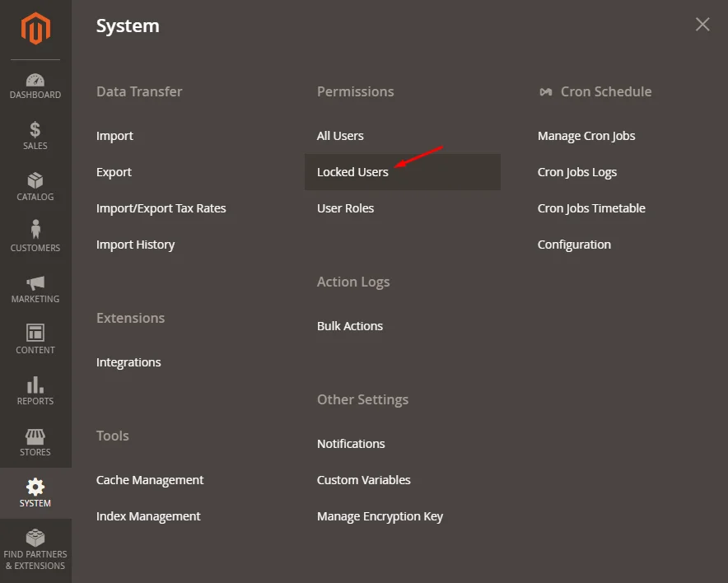This screenshot has height=583, width=728.
Task: Select the System gear icon
Action: pyautogui.click(x=35, y=487)
